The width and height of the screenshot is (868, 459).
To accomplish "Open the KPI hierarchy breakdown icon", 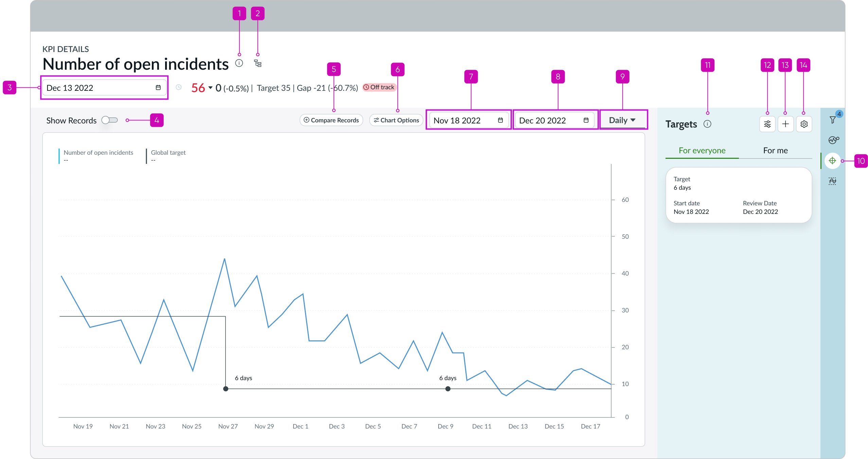I will click(258, 63).
